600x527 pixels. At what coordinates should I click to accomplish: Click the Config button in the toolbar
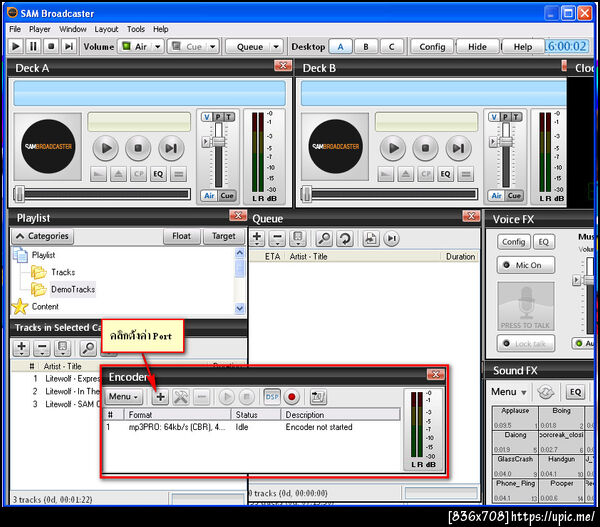click(432, 47)
